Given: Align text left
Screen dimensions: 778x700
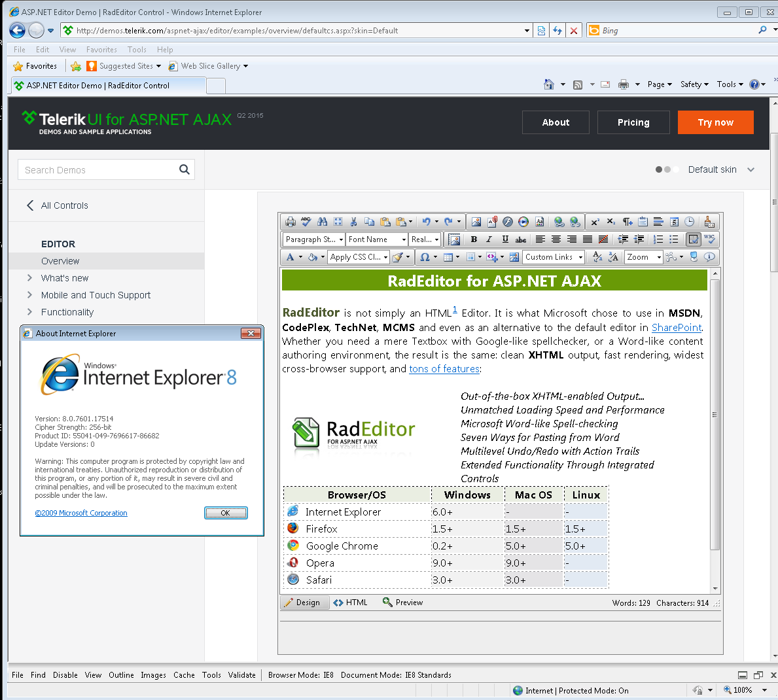Looking at the screenshot, I should 540,239.
